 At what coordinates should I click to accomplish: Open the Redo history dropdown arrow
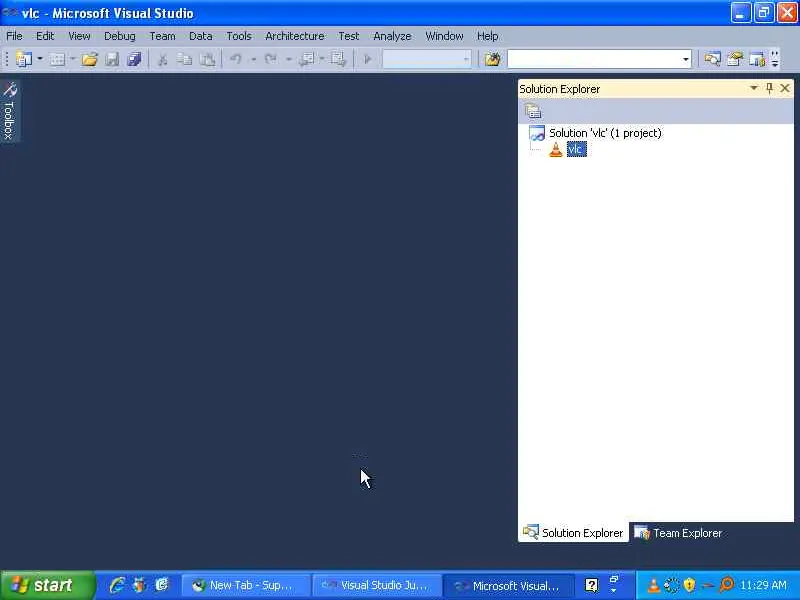[x=288, y=59]
